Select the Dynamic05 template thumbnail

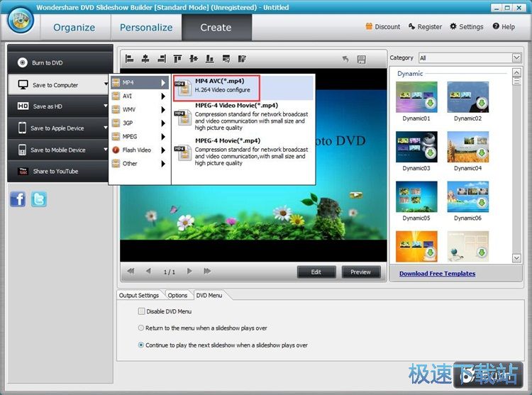click(416, 196)
